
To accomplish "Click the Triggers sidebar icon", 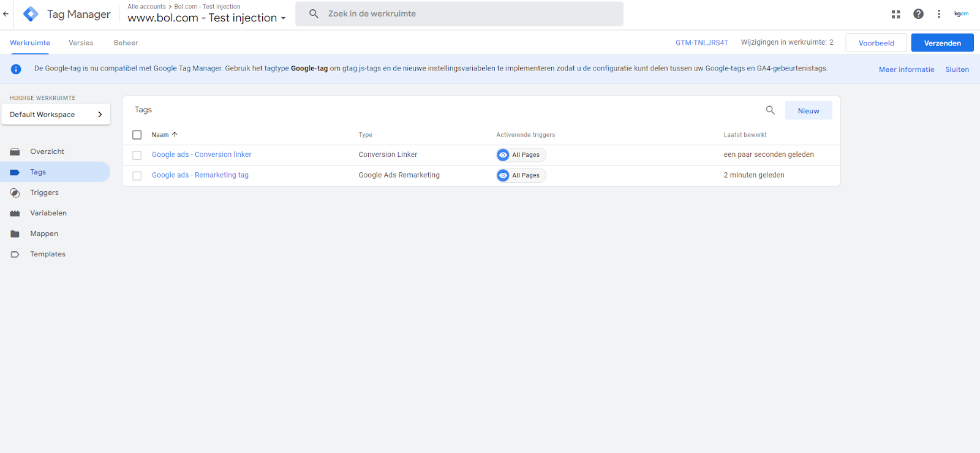I will pyautogui.click(x=15, y=192).
